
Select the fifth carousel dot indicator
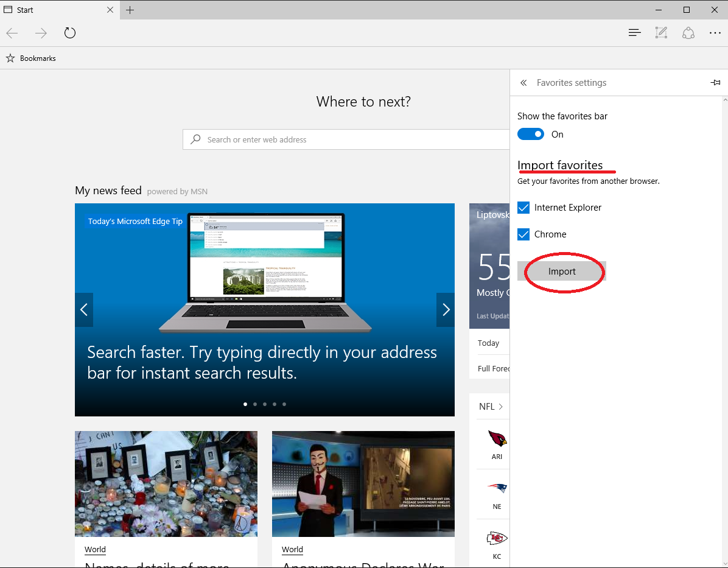tap(284, 404)
